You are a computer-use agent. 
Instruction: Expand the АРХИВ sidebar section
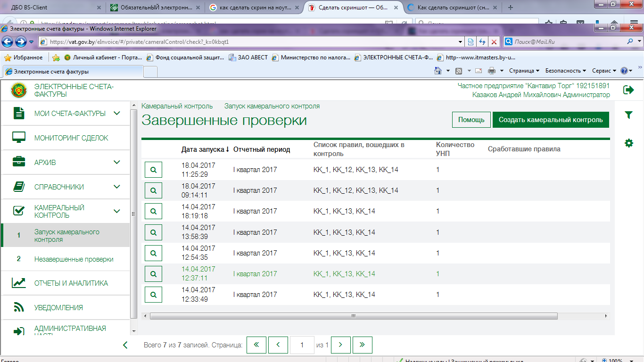(117, 162)
